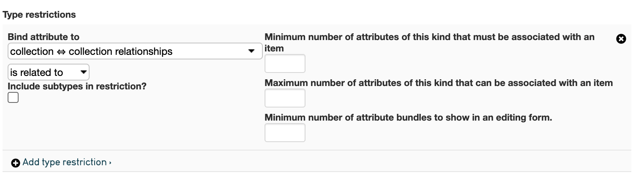The image size is (644, 183).
Task: Remove this type restriction with the X icon
Action: [x=621, y=39]
